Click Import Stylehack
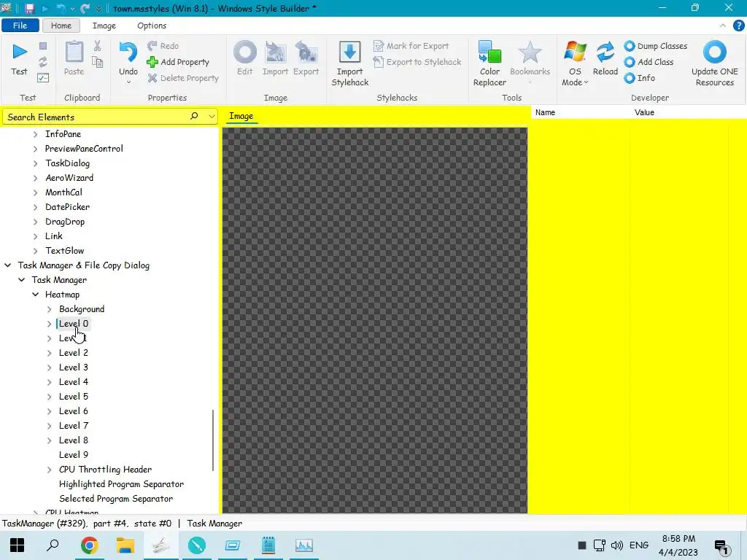Screen dimensions: 747x560 tap(350, 64)
